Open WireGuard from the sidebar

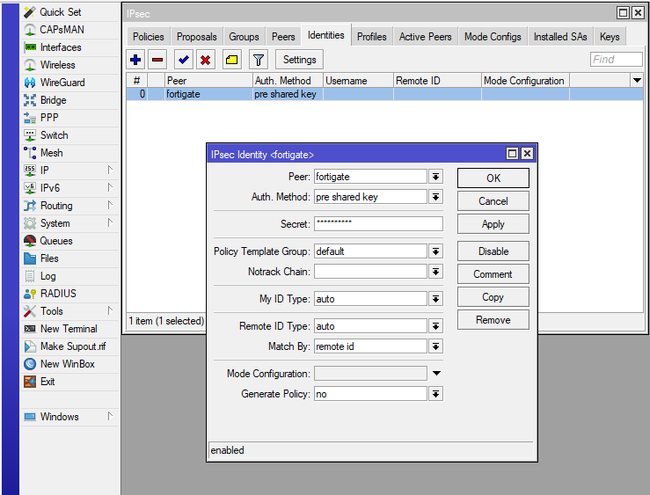click(62, 83)
